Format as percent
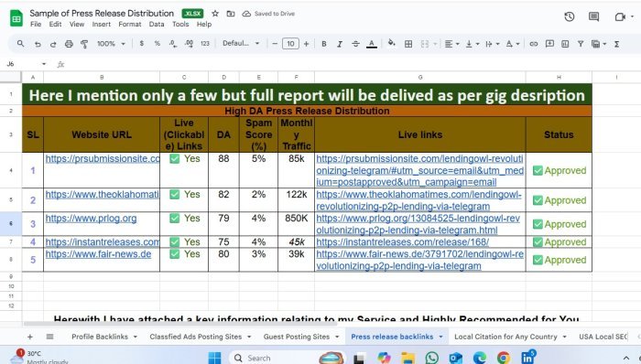641x364 pixels. 157,43
